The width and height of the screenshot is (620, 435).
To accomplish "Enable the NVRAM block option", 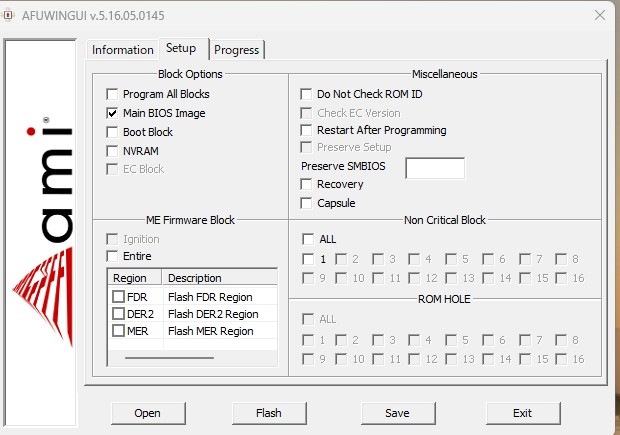I will 113,151.
